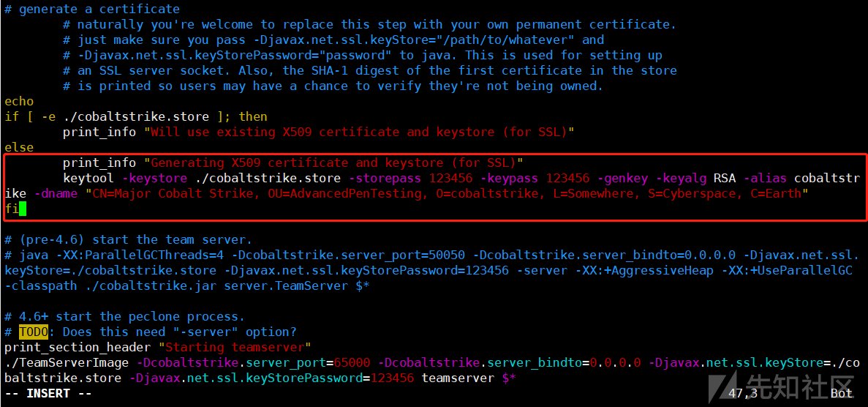This screenshot has width=868, height=407.
Task: Click the 'Bot' scroll position indicator
Action: point(842,393)
